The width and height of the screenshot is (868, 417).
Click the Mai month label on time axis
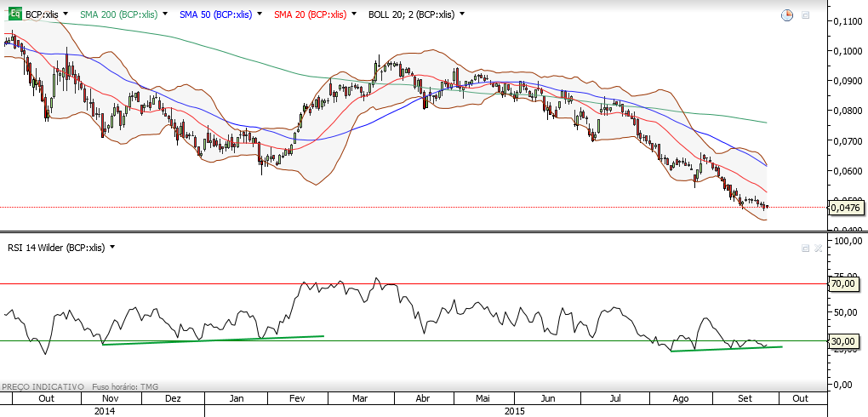(x=483, y=399)
